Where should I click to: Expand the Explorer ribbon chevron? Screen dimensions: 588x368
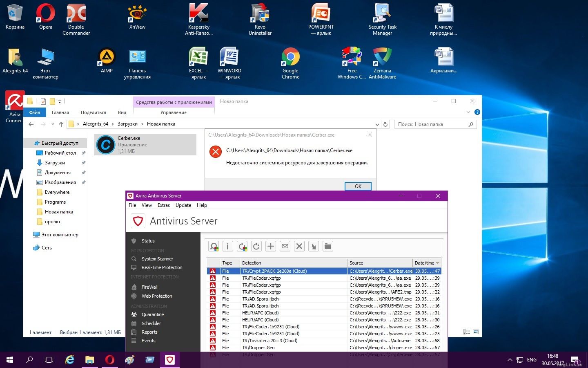pos(468,112)
